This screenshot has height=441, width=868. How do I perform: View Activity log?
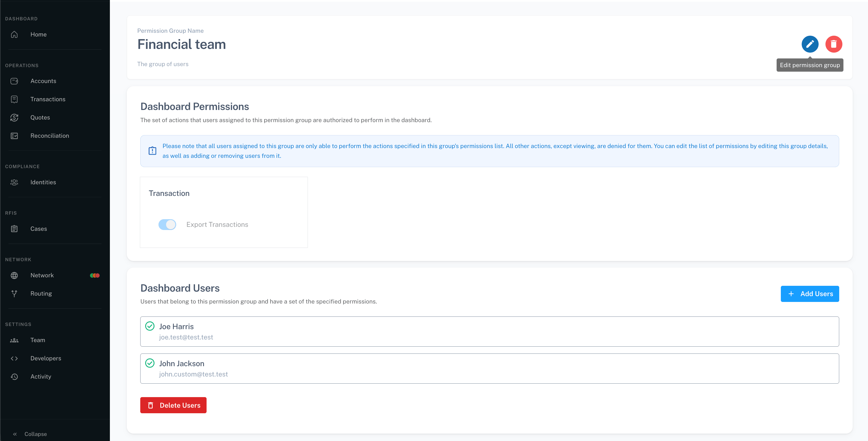(x=41, y=376)
